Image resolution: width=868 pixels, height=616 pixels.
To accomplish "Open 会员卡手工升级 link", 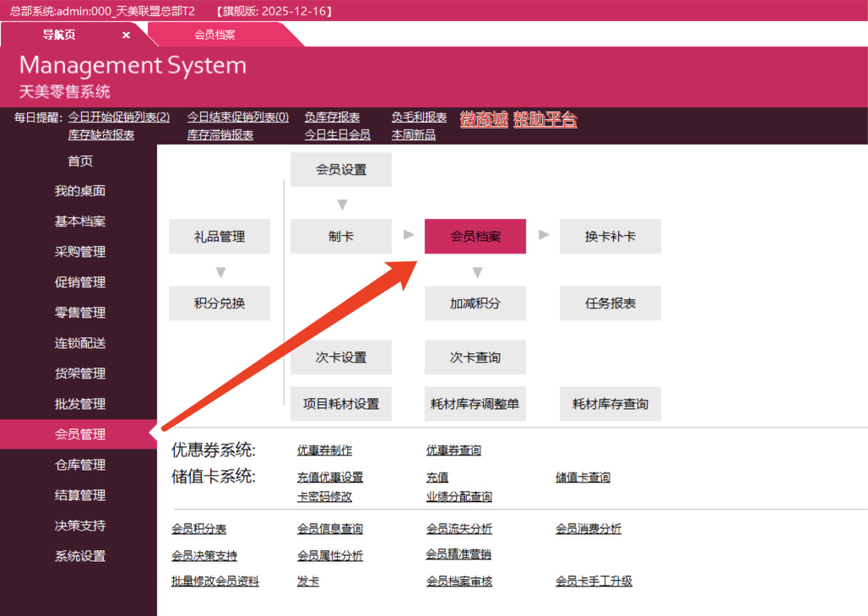I will click(x=594, y=581).
